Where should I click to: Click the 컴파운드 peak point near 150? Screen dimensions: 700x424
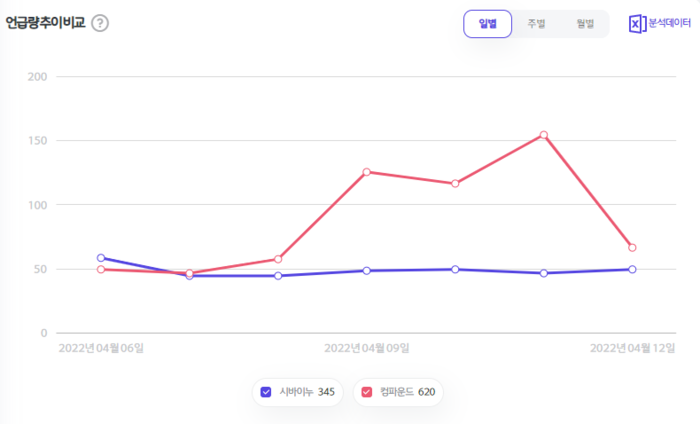[x=544, y=135]
